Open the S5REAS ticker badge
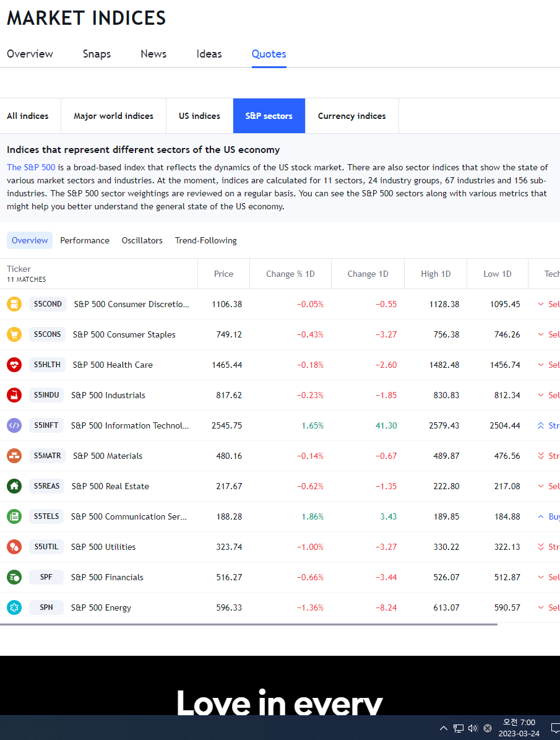This screenshot has width=560, height=740. [46, 486]
